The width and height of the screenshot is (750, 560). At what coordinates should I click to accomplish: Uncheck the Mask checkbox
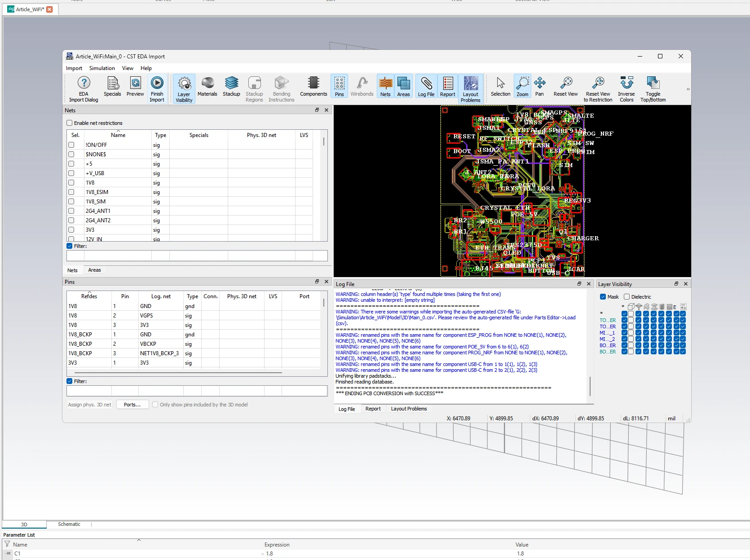[603, 297]
